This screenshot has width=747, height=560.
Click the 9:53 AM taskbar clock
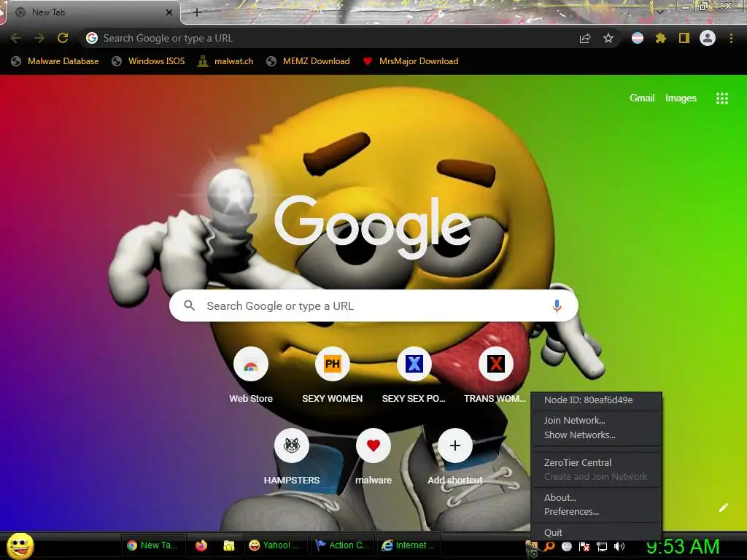coord(683,547)
